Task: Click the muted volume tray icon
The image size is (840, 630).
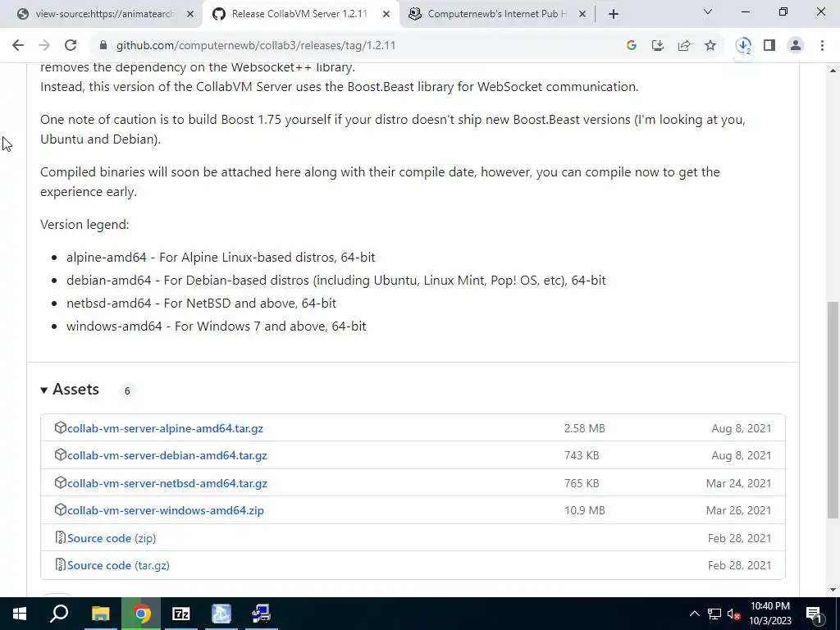Action: click(x=733, y=614)
